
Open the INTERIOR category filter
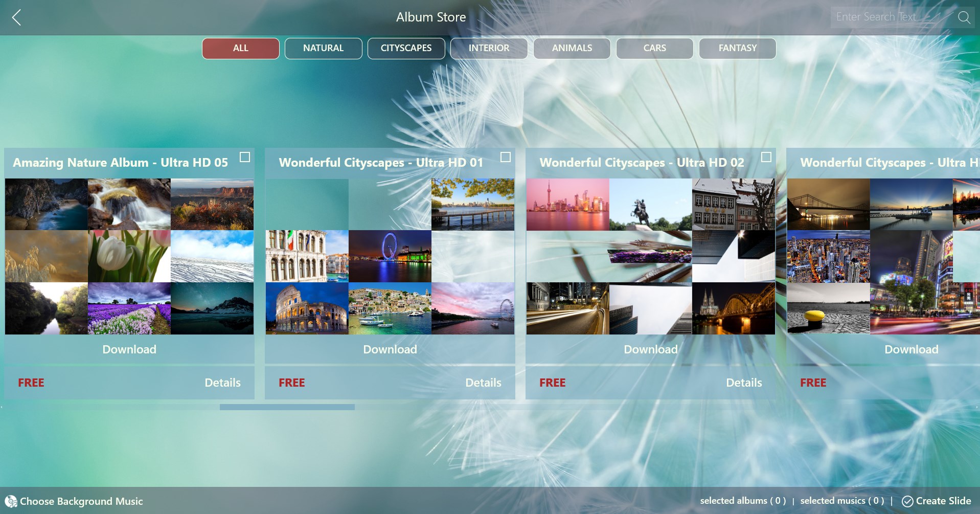click(x=489, y=49)
